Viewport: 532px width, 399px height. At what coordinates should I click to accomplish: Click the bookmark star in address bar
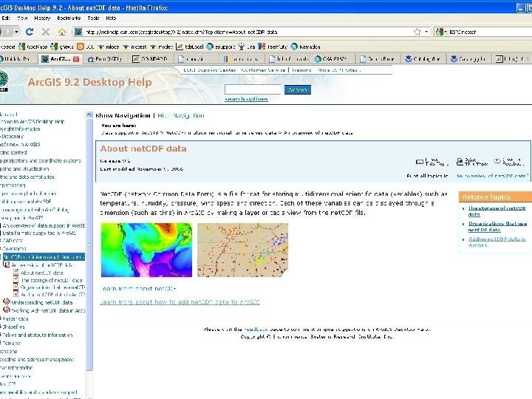coord(417,32)
